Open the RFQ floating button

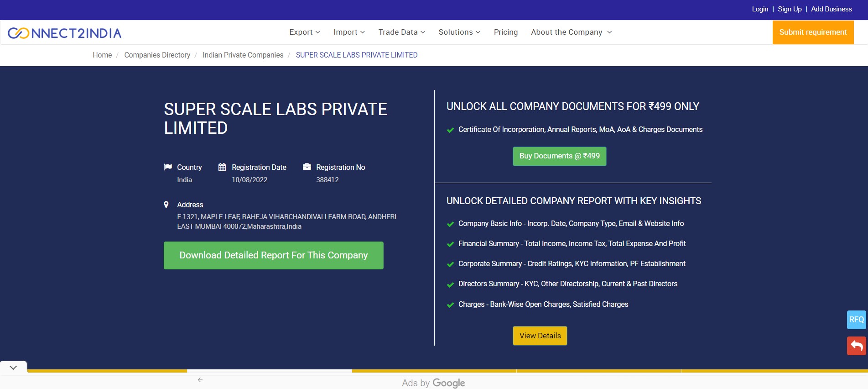pos(857,320)
